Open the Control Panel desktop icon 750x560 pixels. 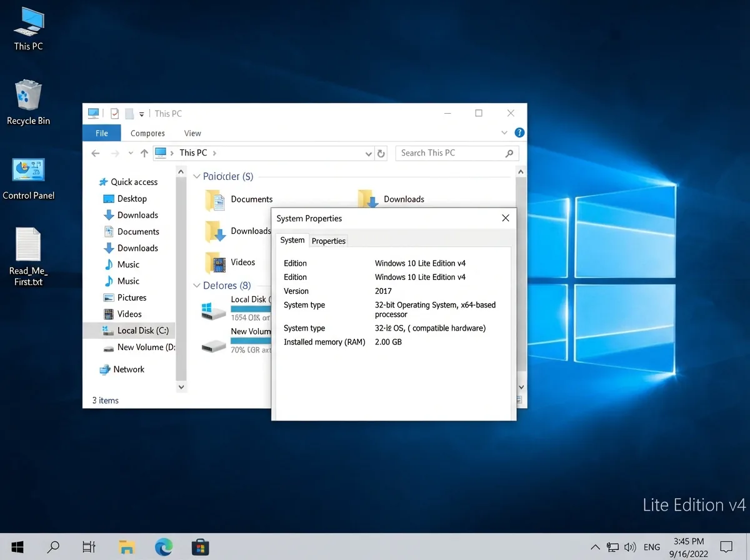[x=29, y=177]
